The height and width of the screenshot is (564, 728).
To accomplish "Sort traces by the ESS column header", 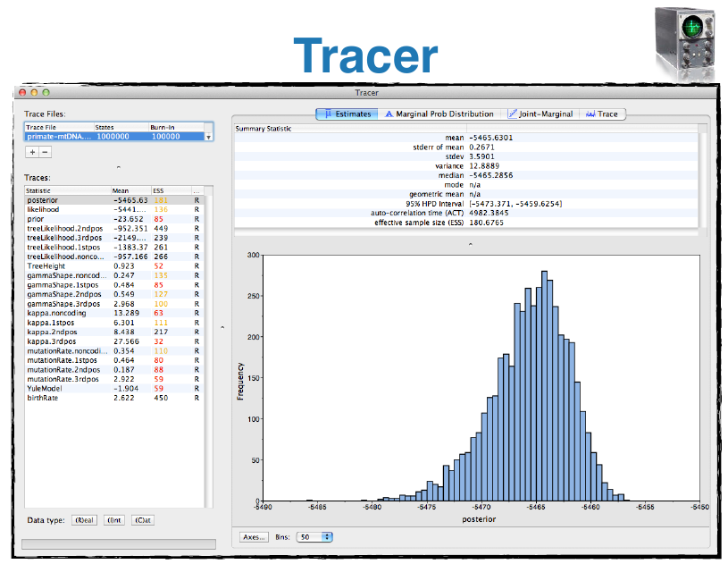I will coord(165,190).
